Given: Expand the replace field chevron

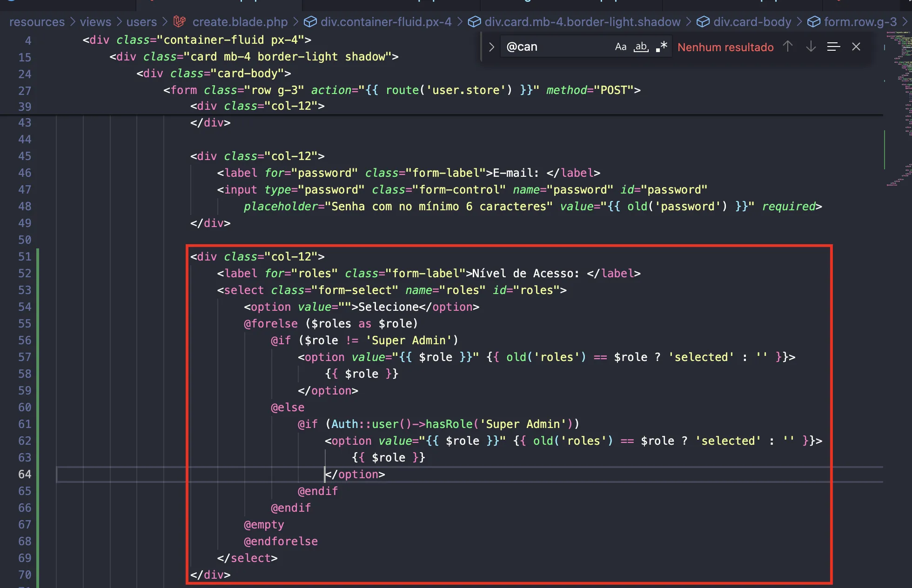Looking at the screenshot, I should [491, 47].
